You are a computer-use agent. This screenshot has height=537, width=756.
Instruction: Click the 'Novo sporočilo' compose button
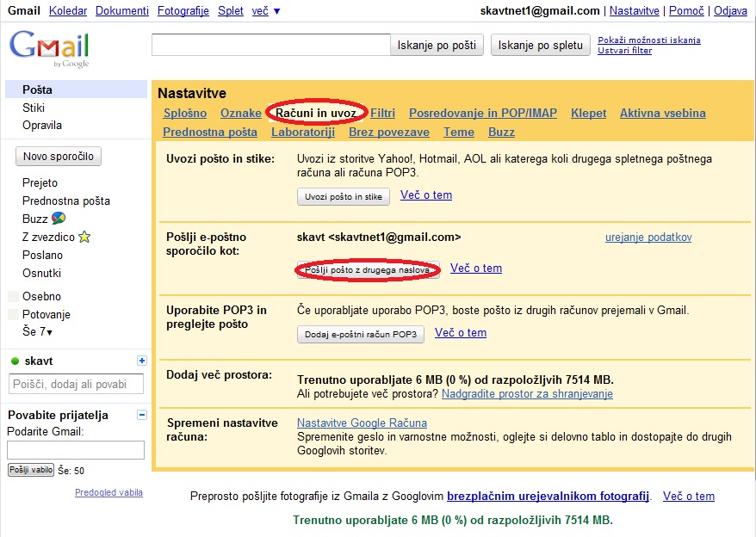point(59,156)
